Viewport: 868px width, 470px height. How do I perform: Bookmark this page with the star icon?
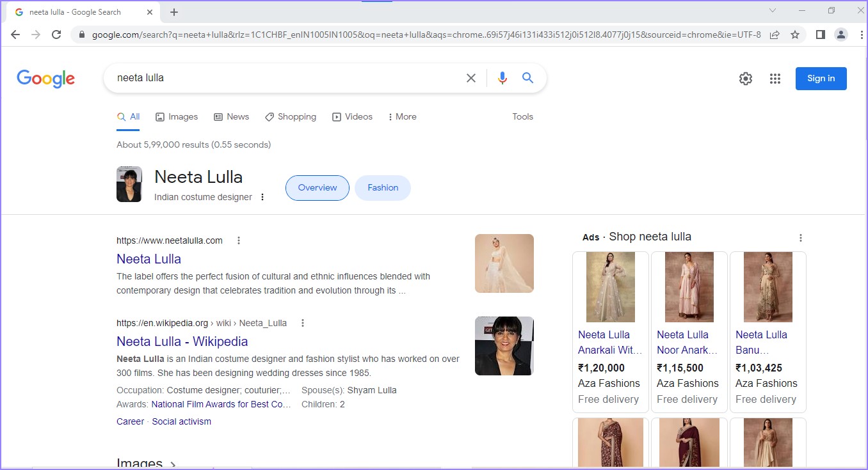[x=793, y=35]
